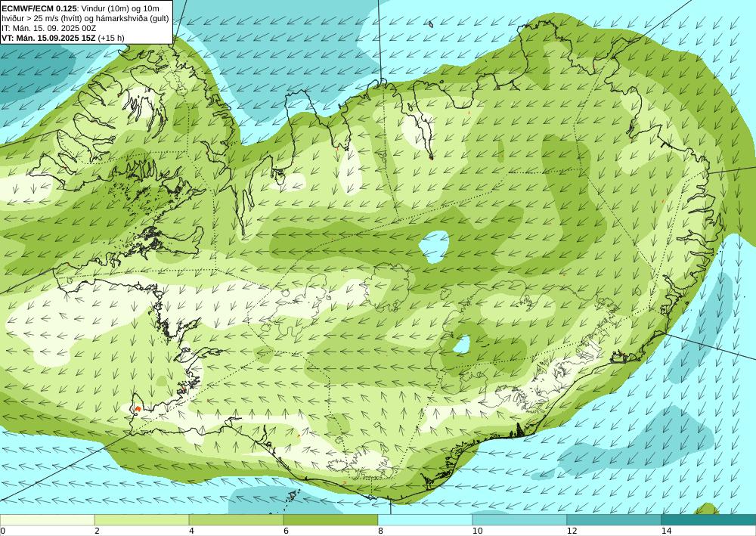Click the dark green 6–8 legend swatch
Image resolution: width=756 pixels, height=536 pixels.
(331, 519)
